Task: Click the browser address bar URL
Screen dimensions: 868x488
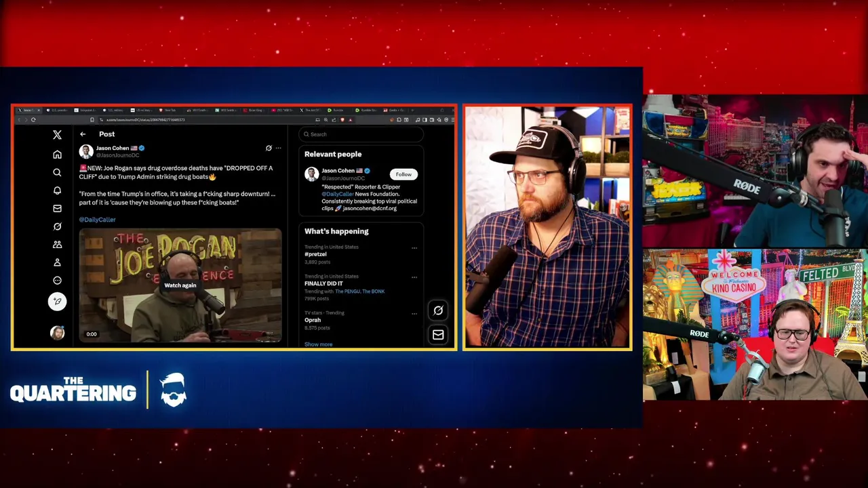Action: [145, 119]
